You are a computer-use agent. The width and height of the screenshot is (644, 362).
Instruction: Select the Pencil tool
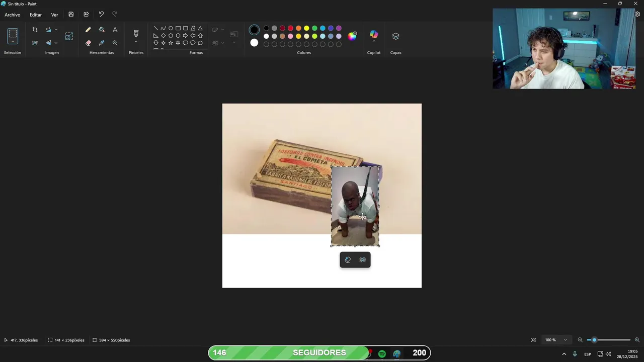click(88, 30)
